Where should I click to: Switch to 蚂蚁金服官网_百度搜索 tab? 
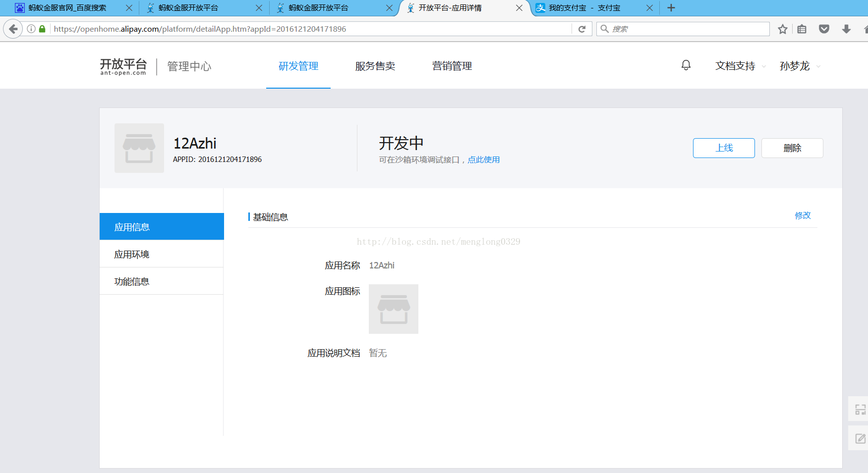pos(67,8)
